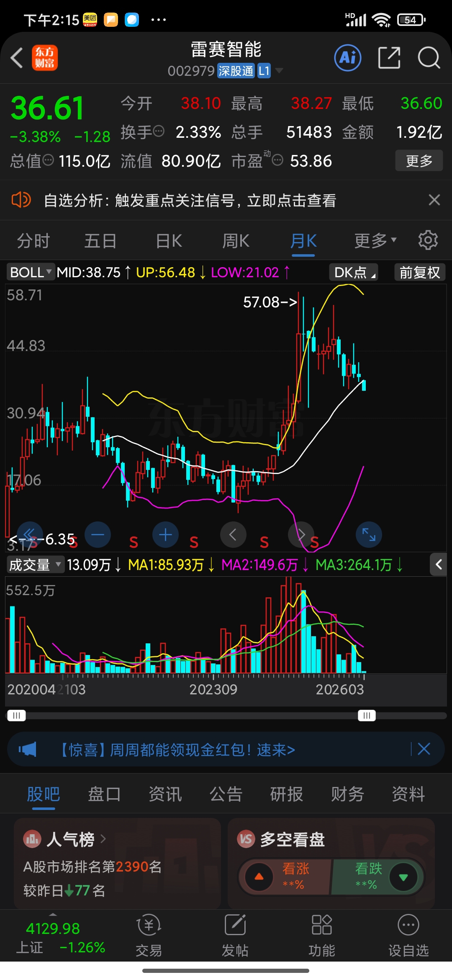Tap the WiFi status icon
452x980 pixels.
[381, 19]
